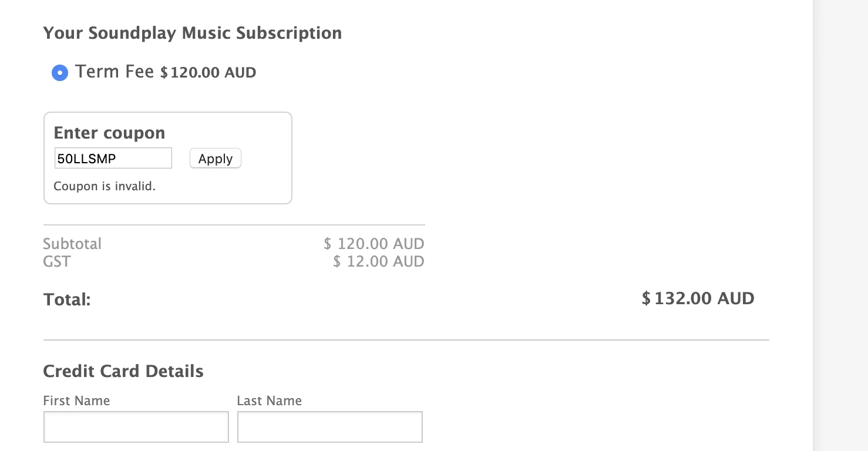Click the First Name label

coord(76,400)
